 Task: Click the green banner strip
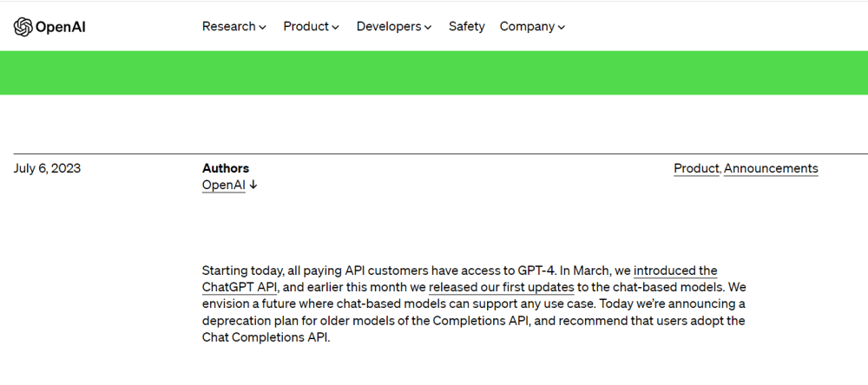434,73
